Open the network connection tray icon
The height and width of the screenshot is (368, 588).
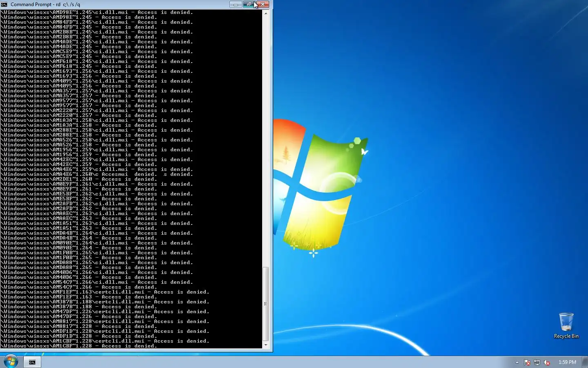coord(537,362)
